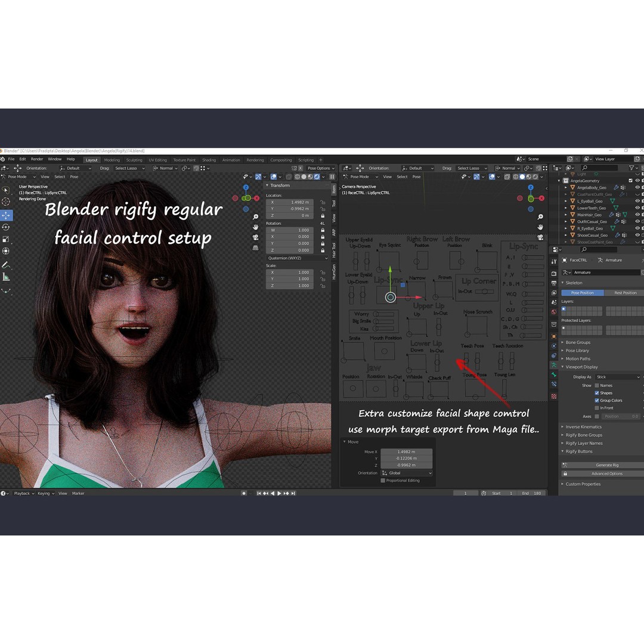
Task: Click the Armature name input field
Action: point(606,273)
